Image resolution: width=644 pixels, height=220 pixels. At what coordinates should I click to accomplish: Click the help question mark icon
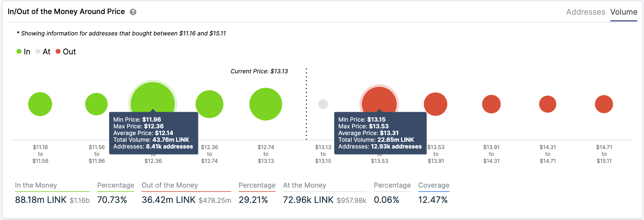coord(133,12)
